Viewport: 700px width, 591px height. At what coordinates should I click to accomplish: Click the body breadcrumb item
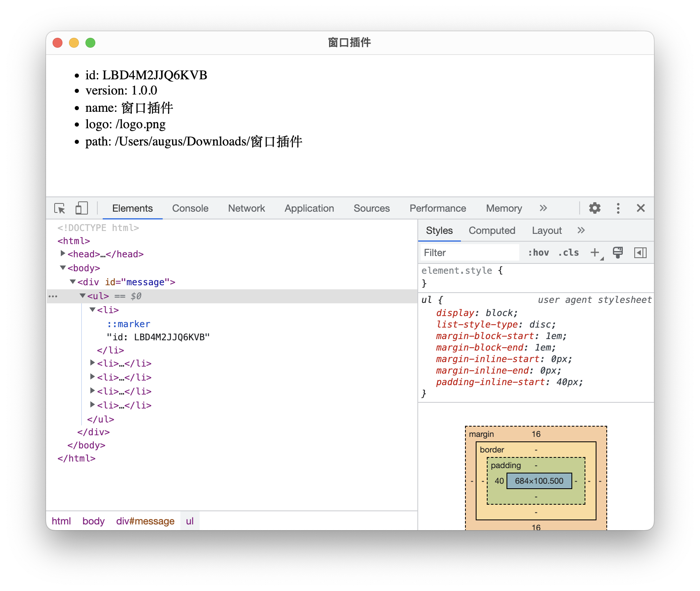coord(93,521)
